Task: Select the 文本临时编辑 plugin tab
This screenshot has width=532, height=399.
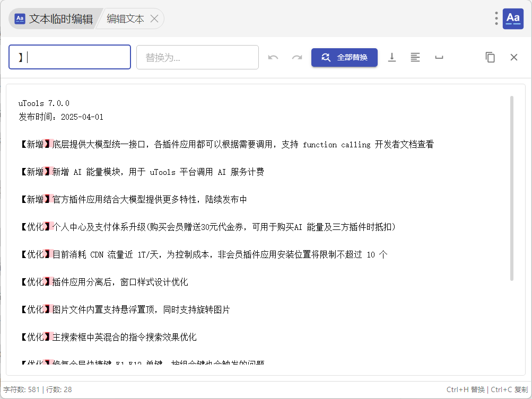Action: pos(54,19)
